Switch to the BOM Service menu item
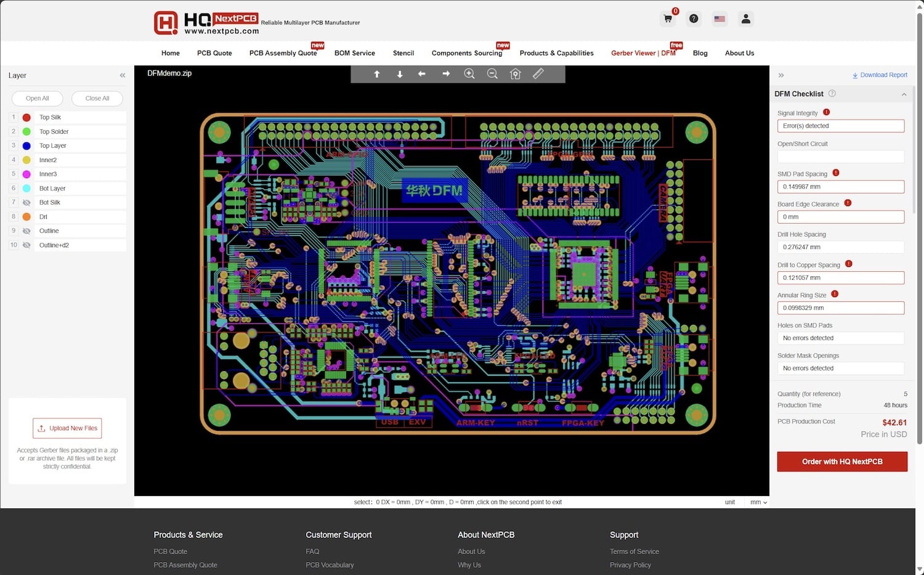 pyautogui.click(x=355, y=53)
